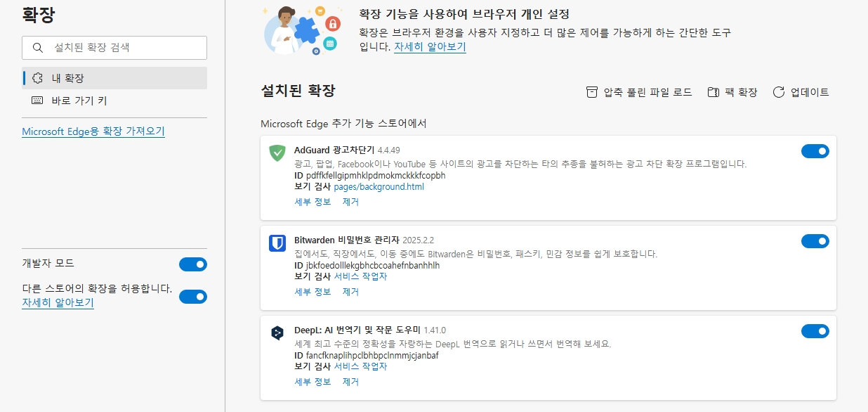This screenshot has width=868, height=412.
Task: Click the AdGuard shield icon
Action: (277, 153)
